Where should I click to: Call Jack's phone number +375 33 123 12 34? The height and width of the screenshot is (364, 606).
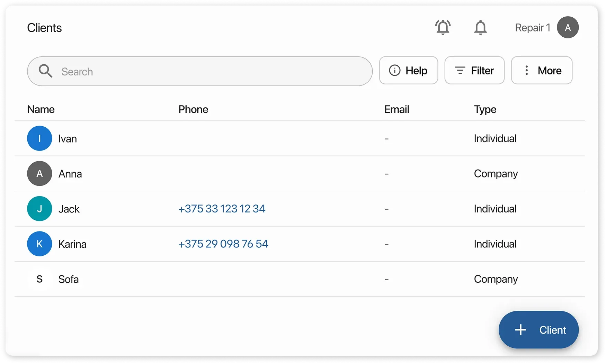(222, 209)
